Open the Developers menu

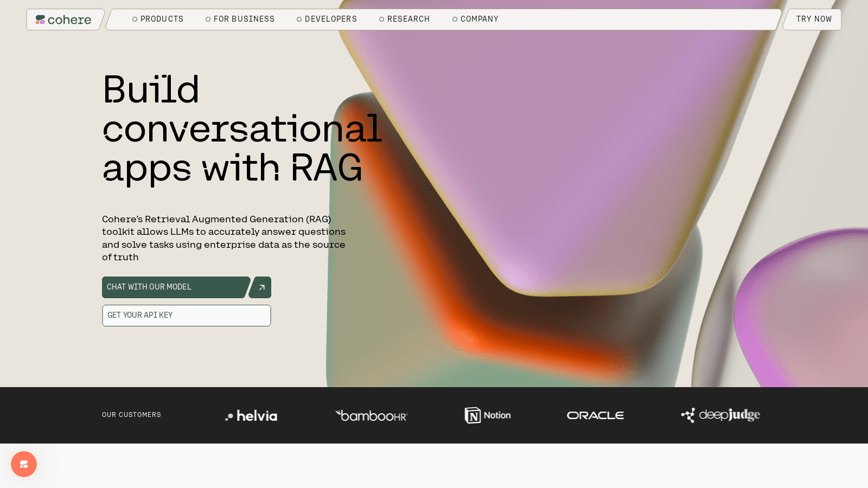327,19
